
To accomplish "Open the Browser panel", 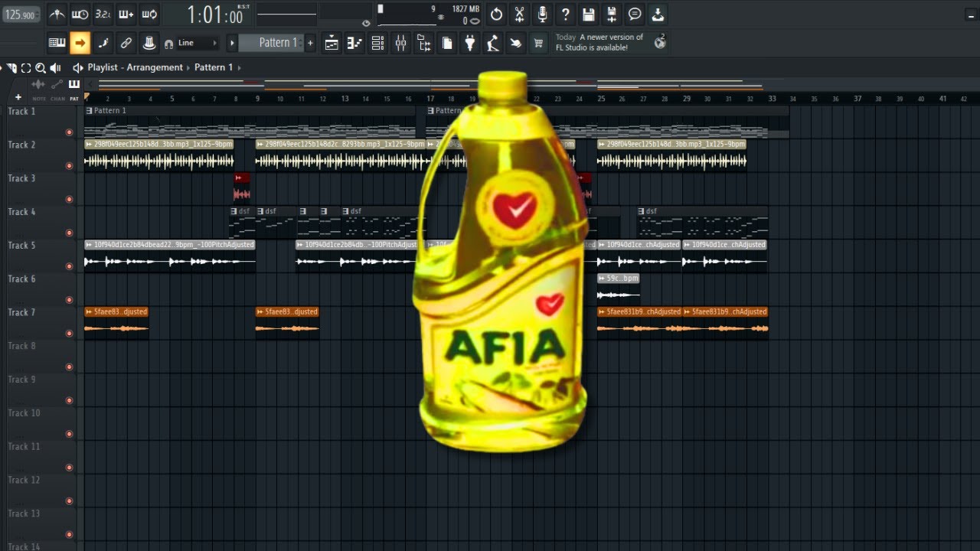I will pos(424,43).
